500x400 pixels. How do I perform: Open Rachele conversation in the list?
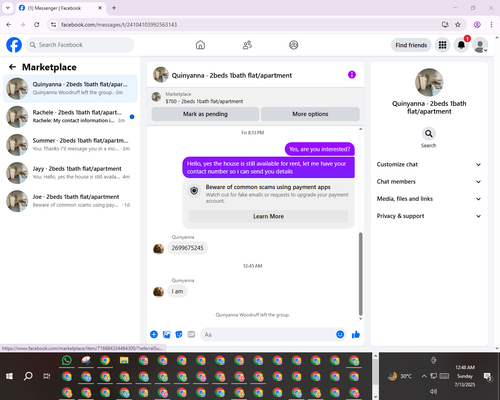point(70,117)
